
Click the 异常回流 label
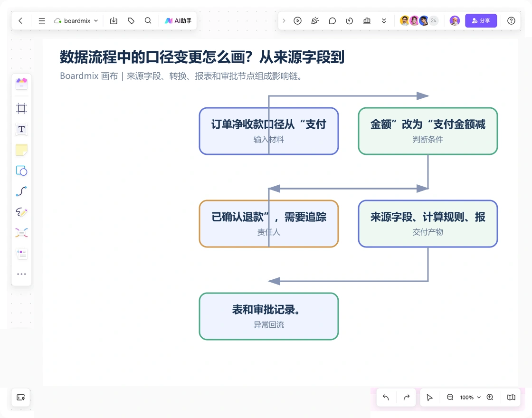coord(269,325)
